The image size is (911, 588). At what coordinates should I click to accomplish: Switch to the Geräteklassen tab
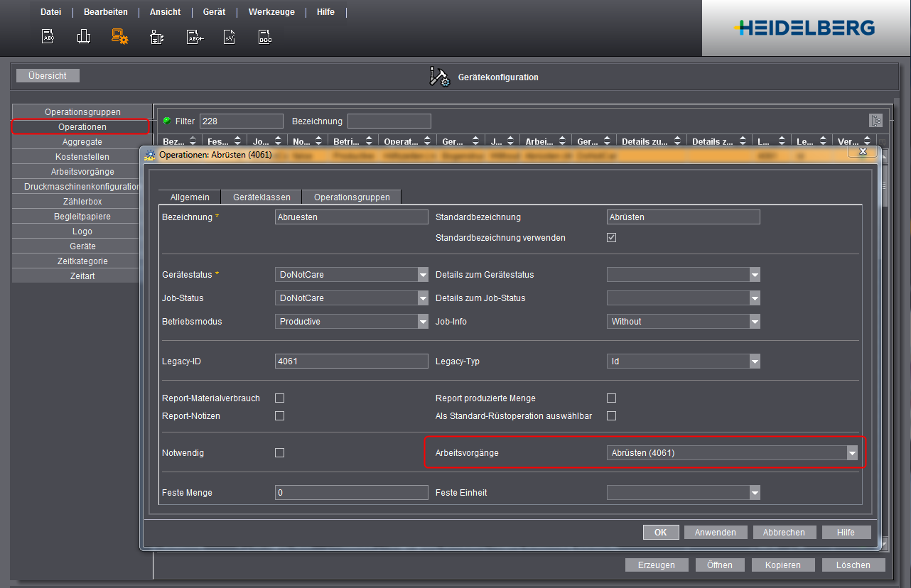[x=261, y=197]
